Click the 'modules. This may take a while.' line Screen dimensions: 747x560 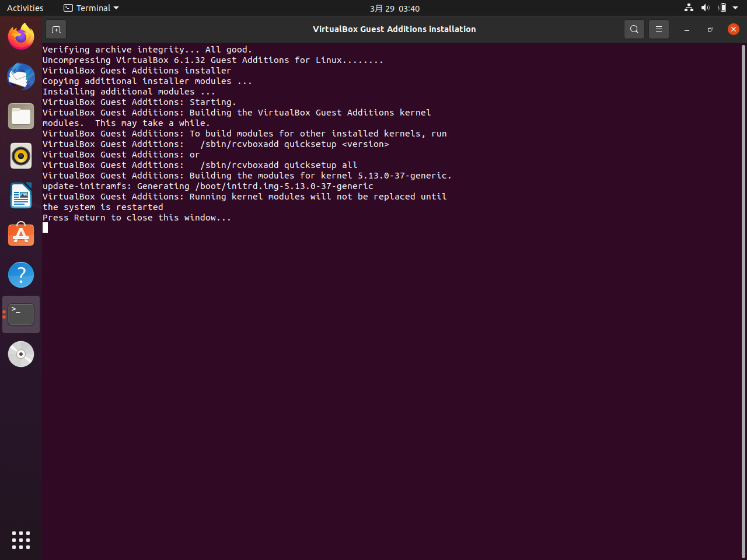[x=126, y=123]
